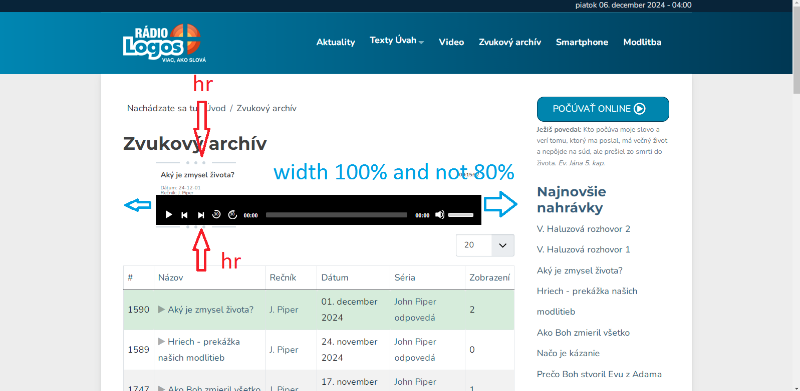
Task: Click the row number 1589 cell
Action: tap(138, 350)
